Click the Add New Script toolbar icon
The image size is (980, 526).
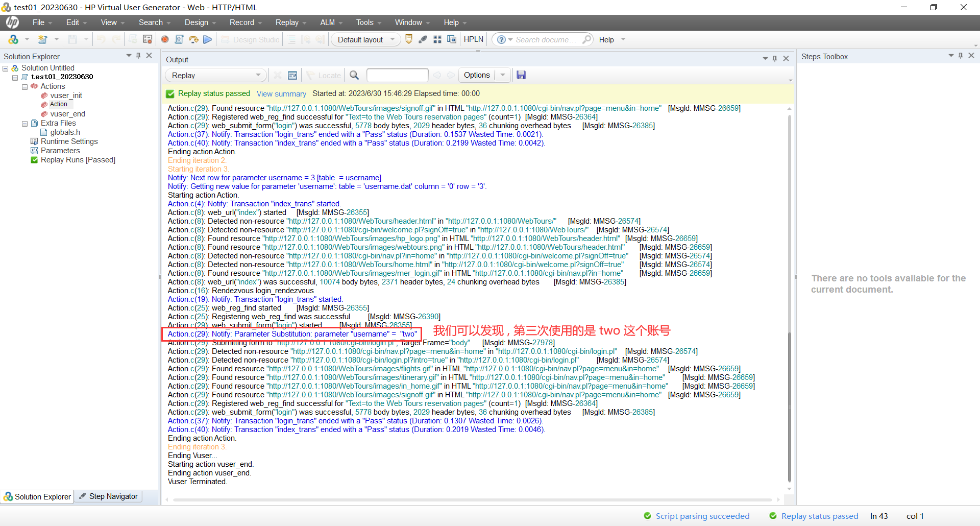coord(43,39)
